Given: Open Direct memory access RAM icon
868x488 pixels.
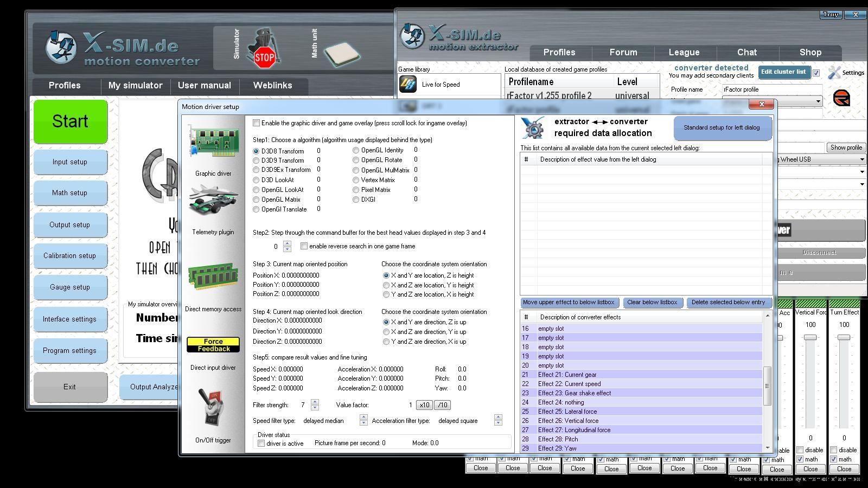Looking at the screenshot, I should [213, 277].
